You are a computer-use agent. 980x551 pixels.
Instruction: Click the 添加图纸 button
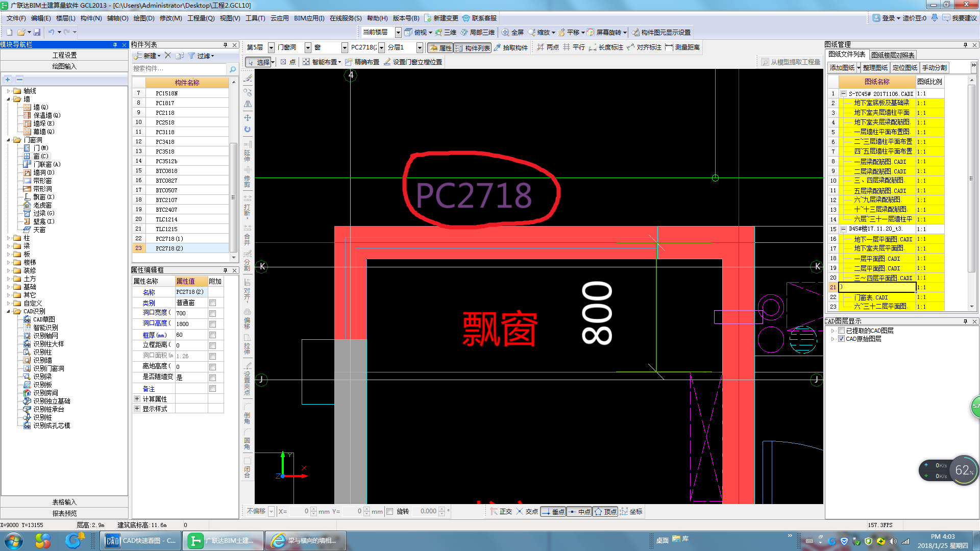pos(842,67)
